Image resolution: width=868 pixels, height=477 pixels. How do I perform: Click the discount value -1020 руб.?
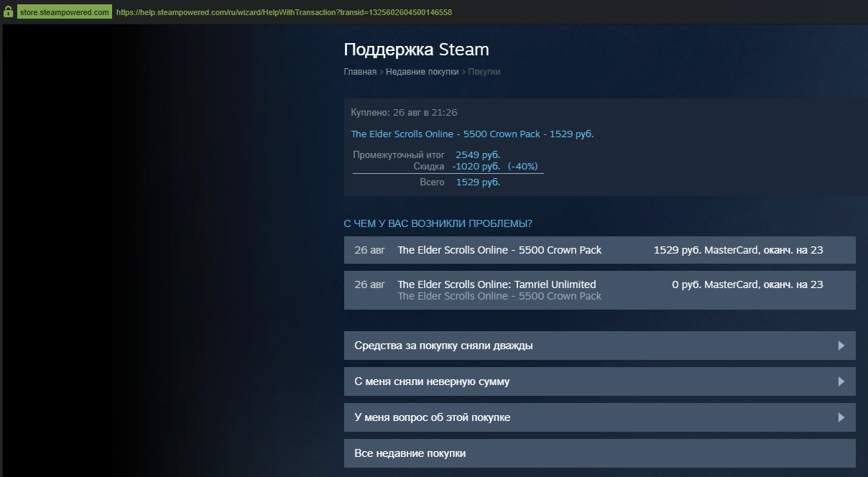(x=476, y=167)
